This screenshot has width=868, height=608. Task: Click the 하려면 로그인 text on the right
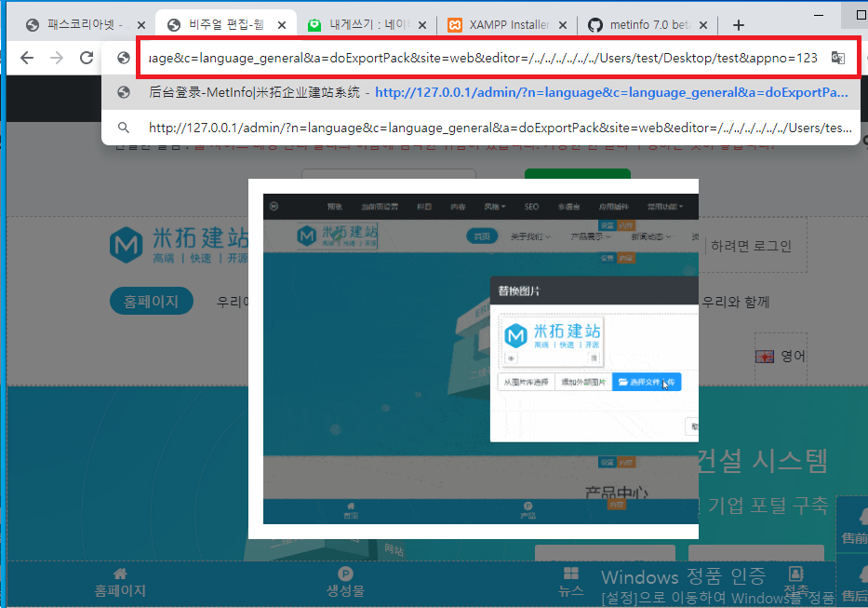(751, 246)
